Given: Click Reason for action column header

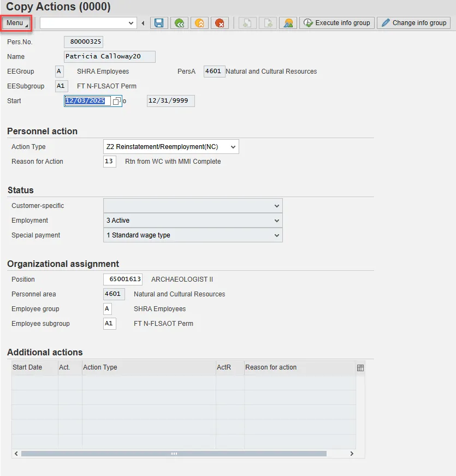Looking at the screenshot, I should pyautogui.click(x=300, y=367).
